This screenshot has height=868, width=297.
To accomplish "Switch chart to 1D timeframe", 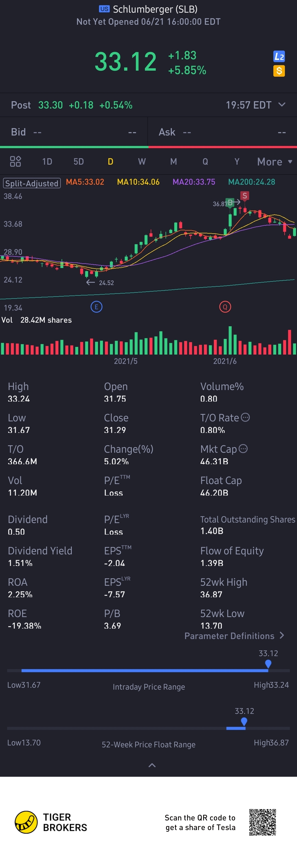I will click(47, 162).
